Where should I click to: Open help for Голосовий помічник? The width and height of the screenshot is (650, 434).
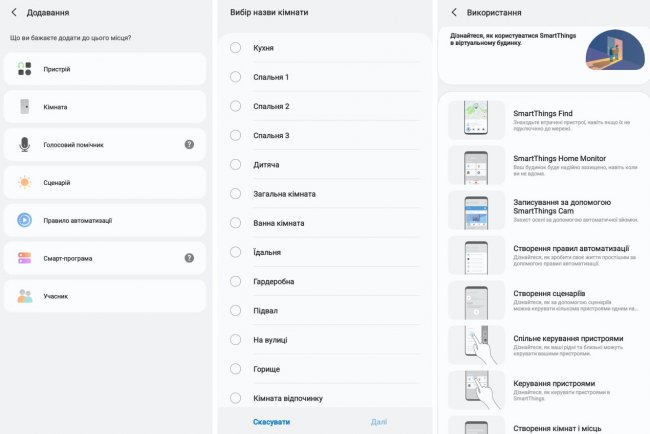pos(189,144)
